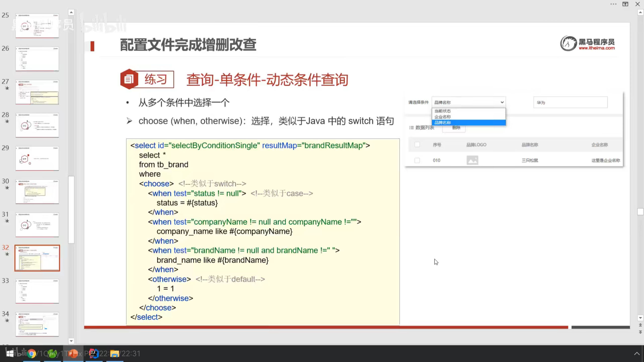The image size is (644, 362).
Task: Click slide area scroll up arrow
Action: click(640, 12)
